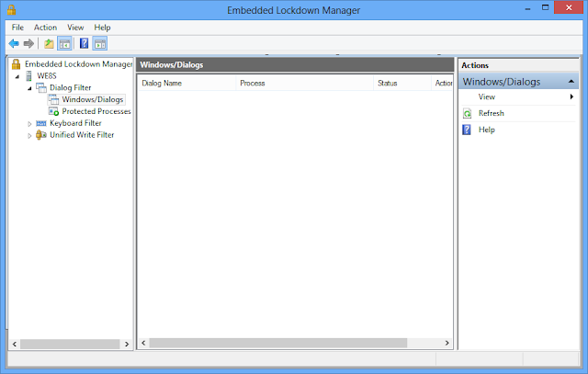
Task: Sort by the Process column header
Action: click(304, 84)
